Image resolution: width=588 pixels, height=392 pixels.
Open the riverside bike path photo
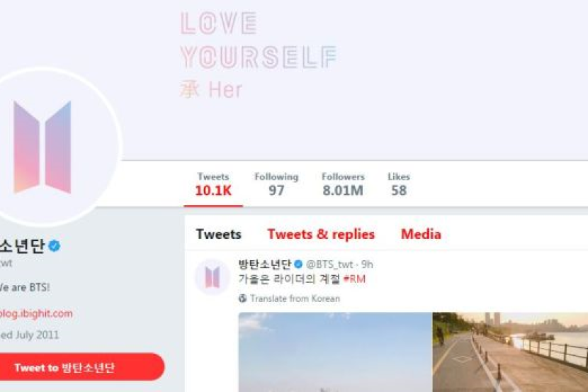tap(510, 352)
